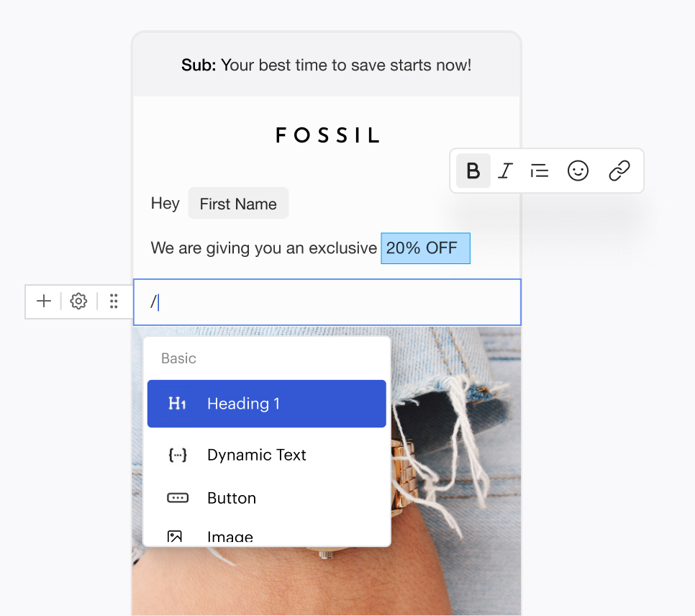
Task: Click the email subject line text
Action: [x=326, y=65]
